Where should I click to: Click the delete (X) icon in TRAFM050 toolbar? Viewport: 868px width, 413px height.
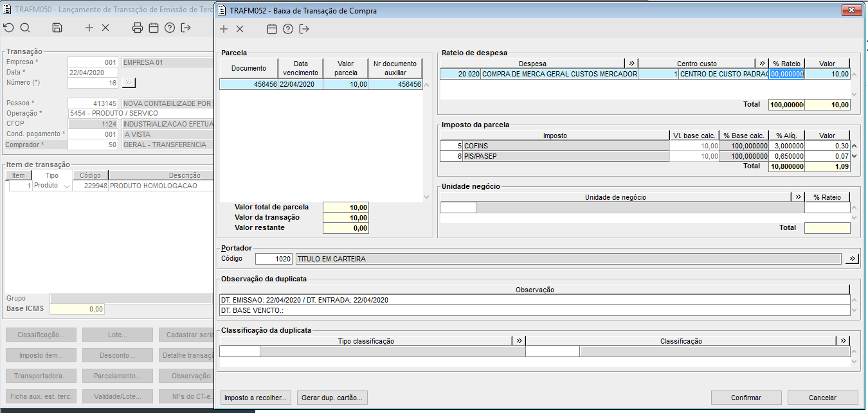(x=105, y=28)
